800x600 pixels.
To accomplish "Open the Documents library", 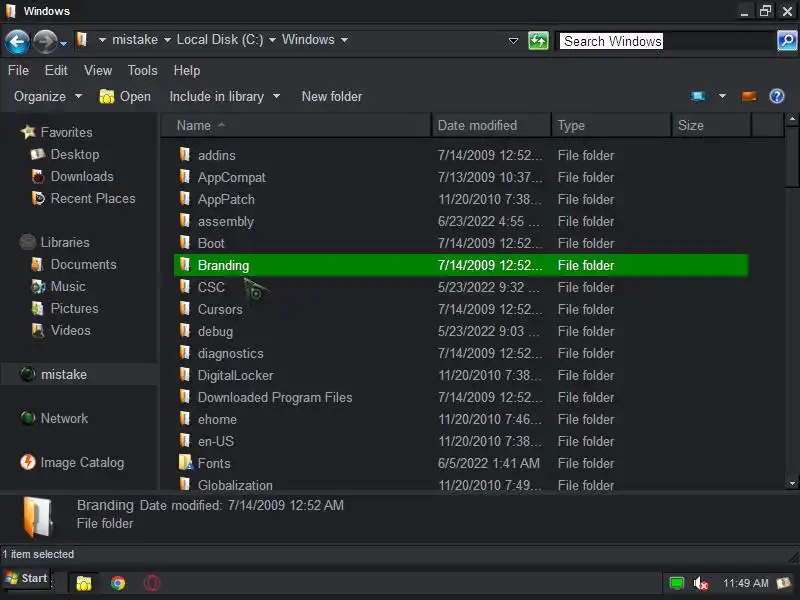I will click(84, 264).
